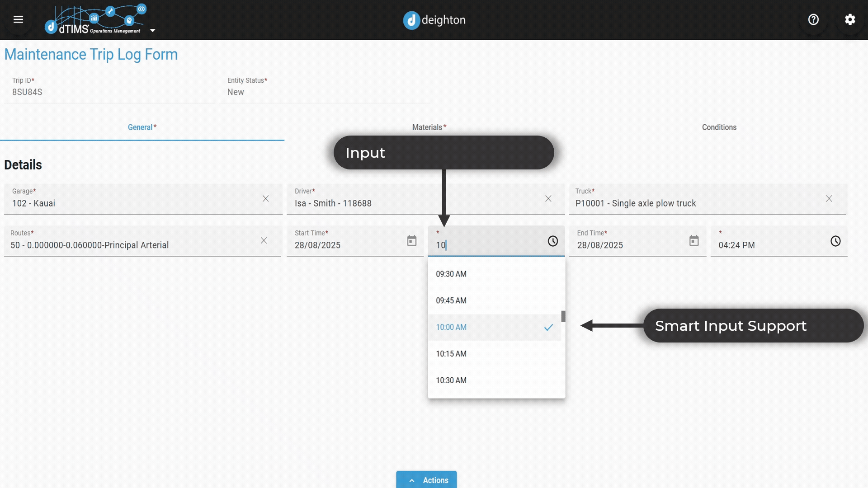This screenshot has width=868, height=488.
Task: Open the Start Time date picker calendar icon
Action: point(412,241)
